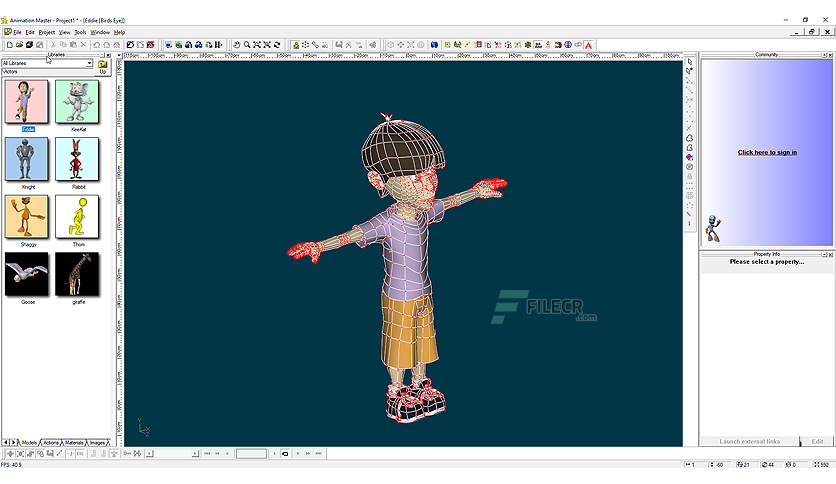Select the KeeKat actor thumbnail
The image size is (836, 484).
coord(77,102)
